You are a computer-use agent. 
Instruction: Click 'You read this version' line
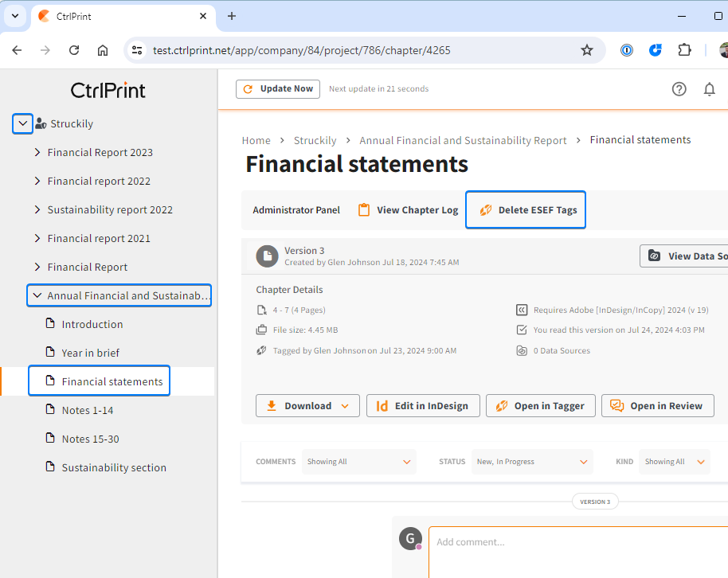tap(619, 330)
